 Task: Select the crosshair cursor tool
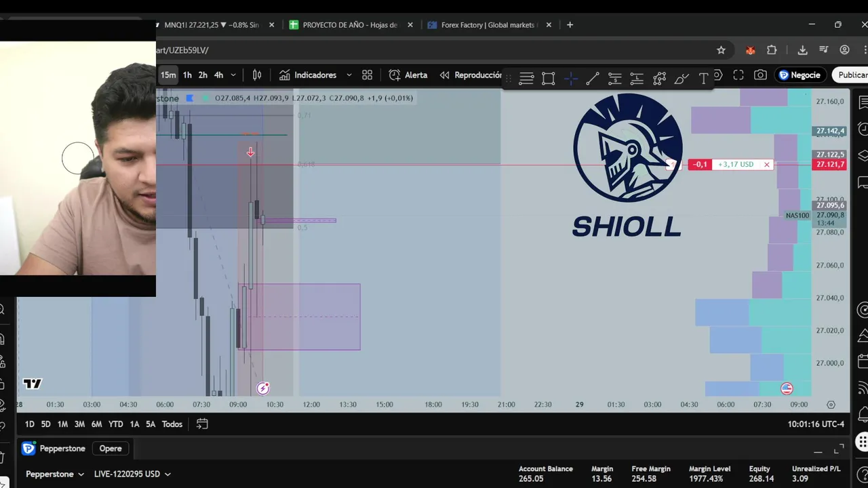(x=571, y=79)
